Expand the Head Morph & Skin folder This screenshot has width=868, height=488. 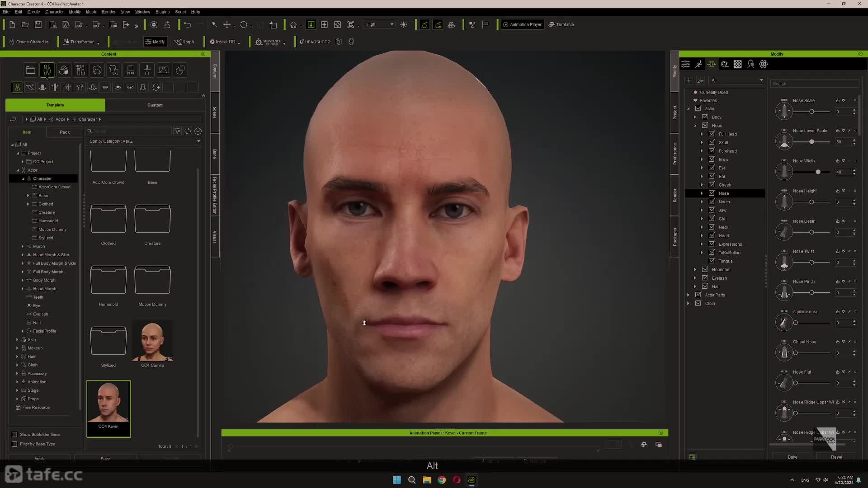(x=23, y=255)
